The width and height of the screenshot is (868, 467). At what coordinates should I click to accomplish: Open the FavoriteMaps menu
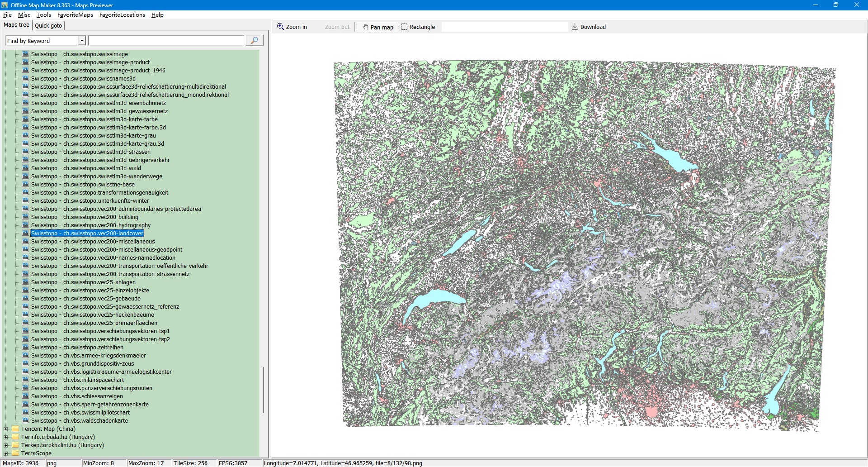point(75,15)
